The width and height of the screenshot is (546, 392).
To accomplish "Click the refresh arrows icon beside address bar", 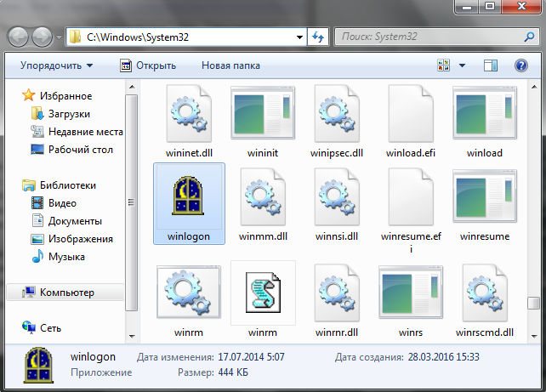I will [318, 37].
